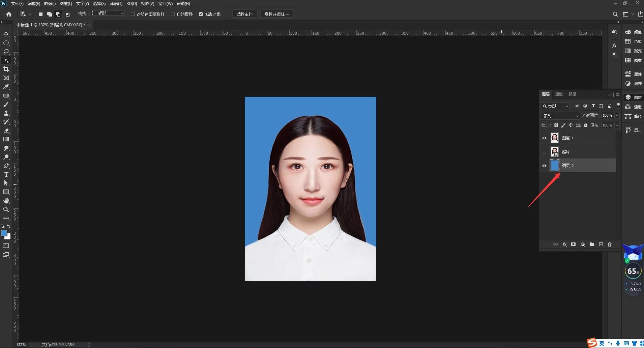Open the Create New Layer icon

(x=601, y=244)
